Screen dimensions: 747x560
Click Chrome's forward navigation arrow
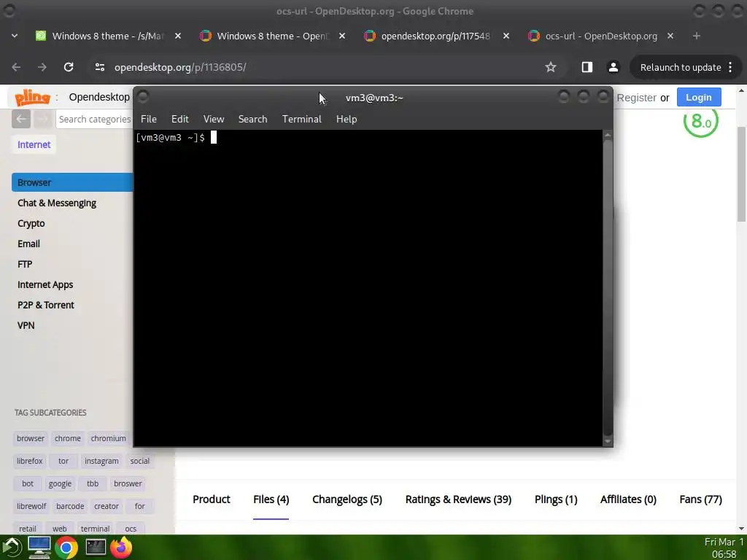pos(42,67)
